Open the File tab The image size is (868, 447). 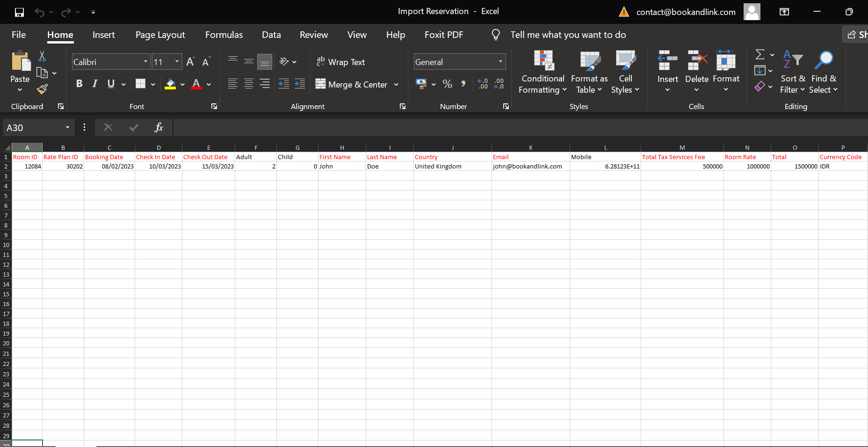[19, 35]
